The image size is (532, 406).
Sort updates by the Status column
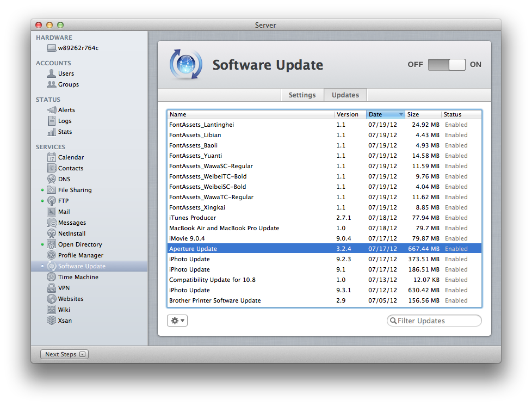coord(461,114)
